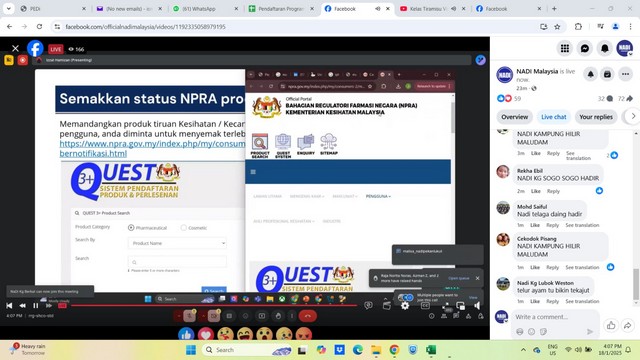
Task: Open the Product Name search-by dropdown
Action: 178,243
